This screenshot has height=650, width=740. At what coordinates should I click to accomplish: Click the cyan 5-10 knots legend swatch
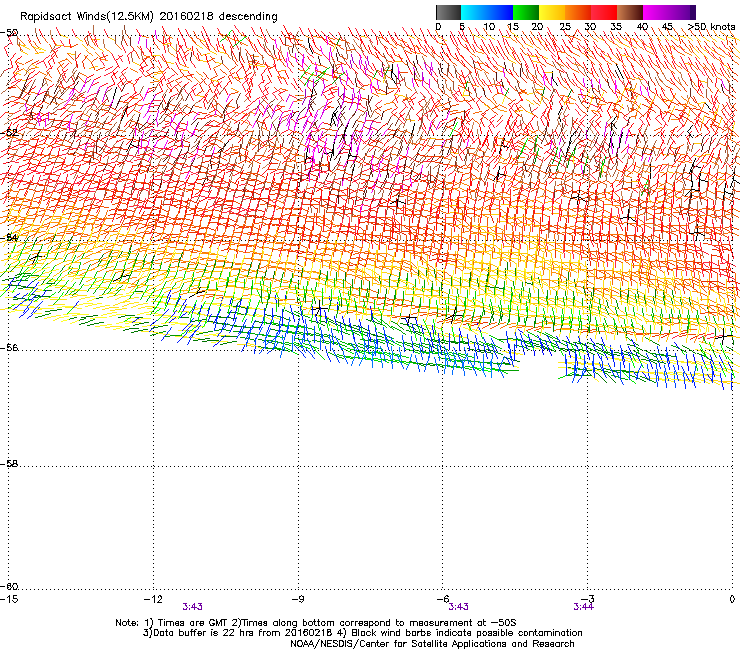point(474,12)
